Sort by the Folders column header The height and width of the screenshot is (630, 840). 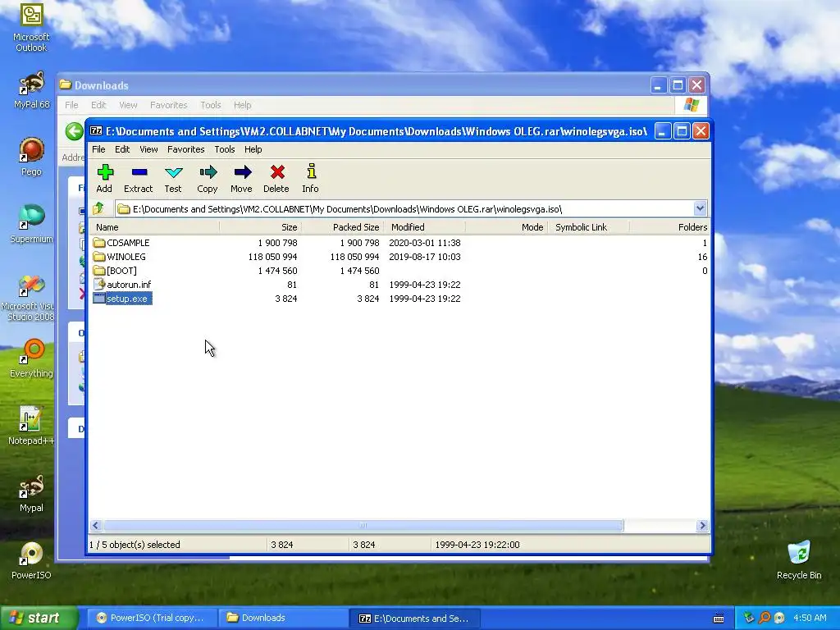tap(669, 227)
